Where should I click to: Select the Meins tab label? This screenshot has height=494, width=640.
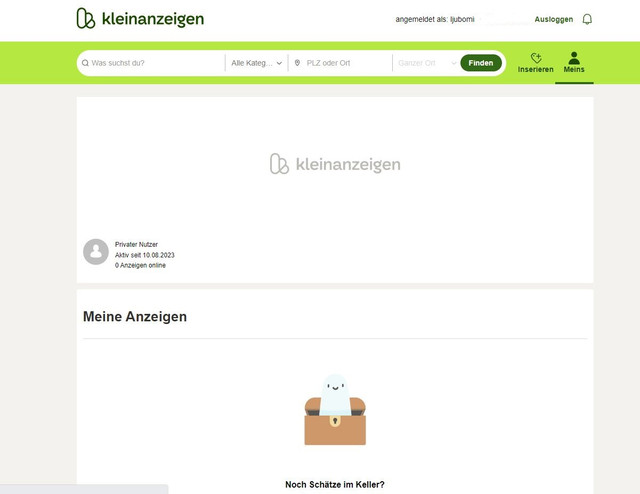[574, 69]
